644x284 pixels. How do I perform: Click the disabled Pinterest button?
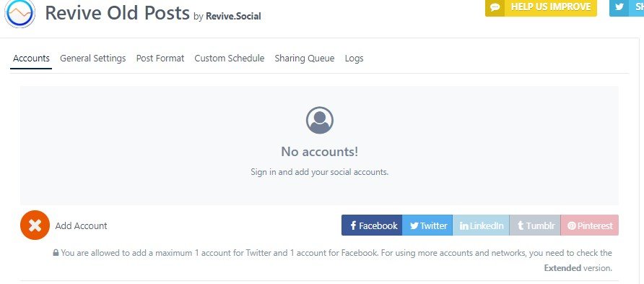coord(589,225)
